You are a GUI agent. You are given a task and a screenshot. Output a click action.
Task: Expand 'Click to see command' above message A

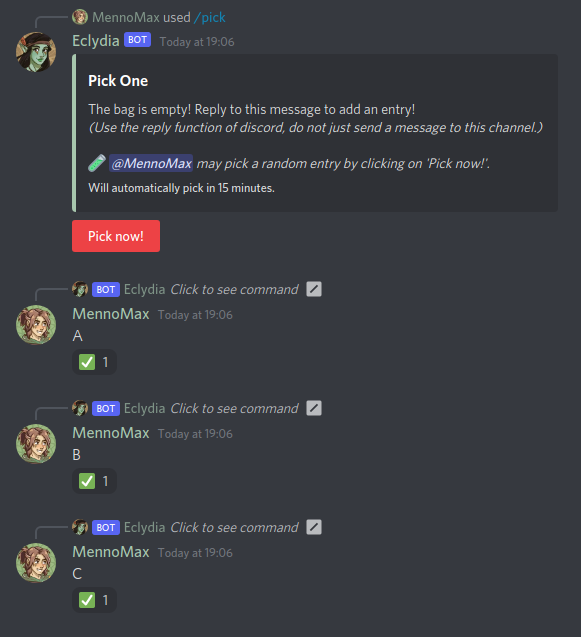pos(234,290)
